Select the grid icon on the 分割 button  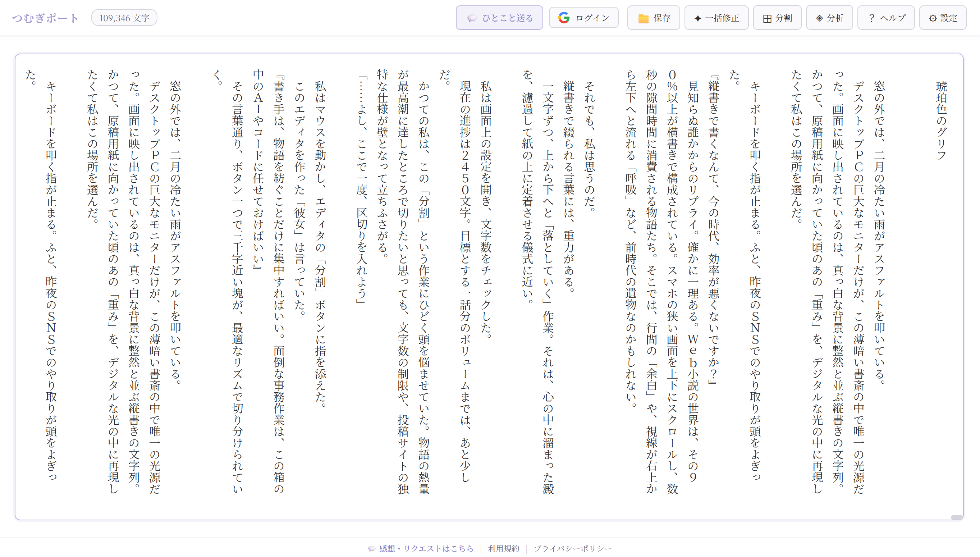[x=767, y=18]
